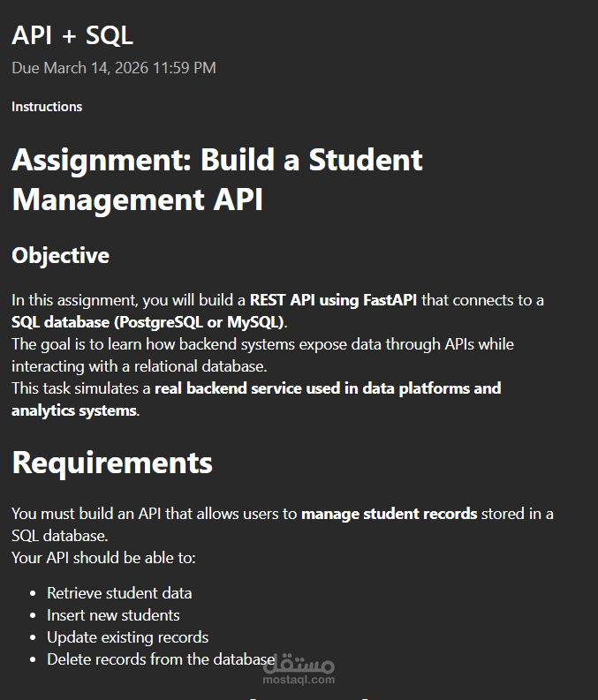This screenshot has width=598, height=700.
Task: Click the "Retrieve student data" list item
Action: pos(119,593)
